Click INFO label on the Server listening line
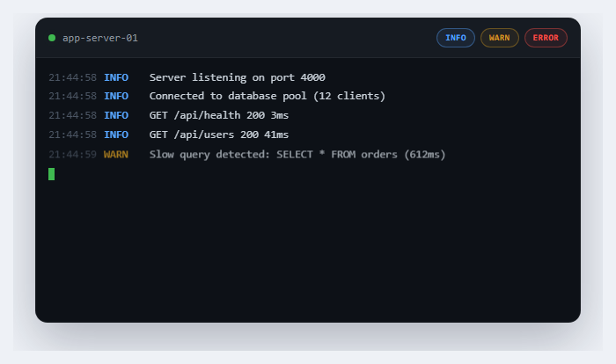This screenshot has width=616, height=364. (x=116, y=77)
